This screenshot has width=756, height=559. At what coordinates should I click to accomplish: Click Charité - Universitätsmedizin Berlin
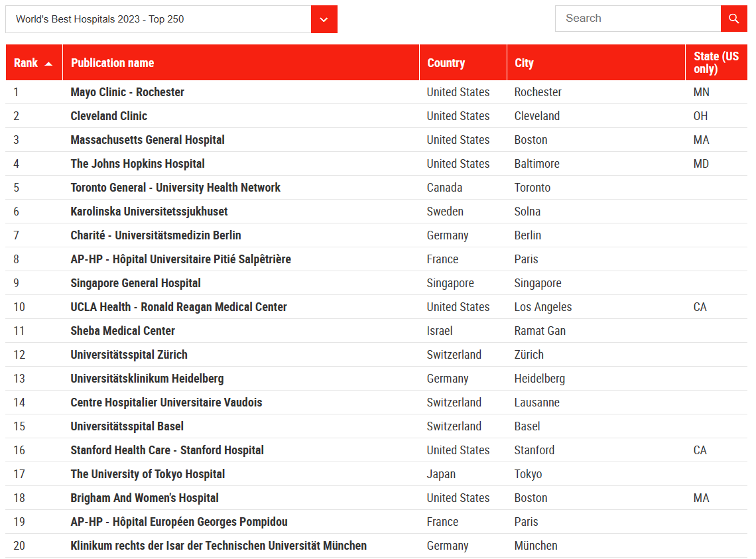[156, 235]
